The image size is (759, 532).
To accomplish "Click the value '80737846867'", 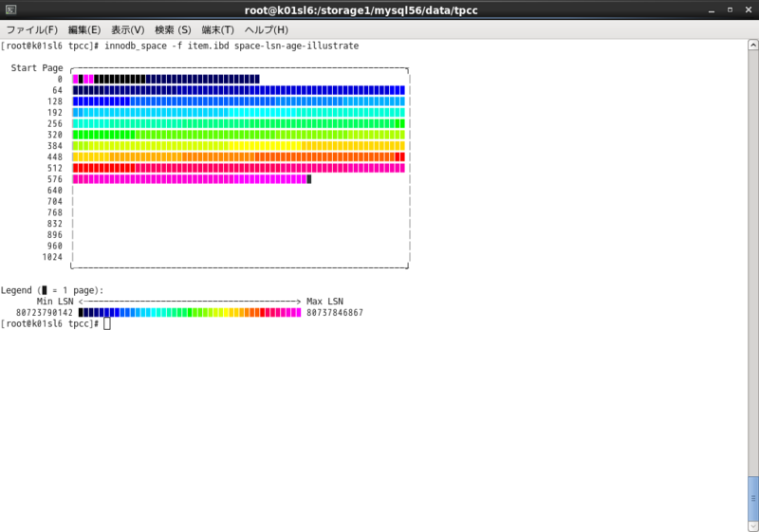I will point(335,313).
